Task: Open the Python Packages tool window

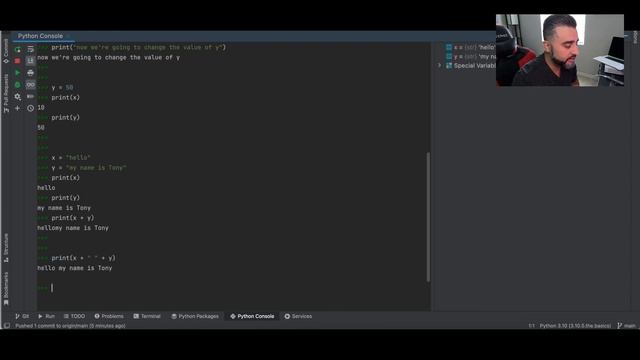Action: pyautogui.click(x=195, y=316)
